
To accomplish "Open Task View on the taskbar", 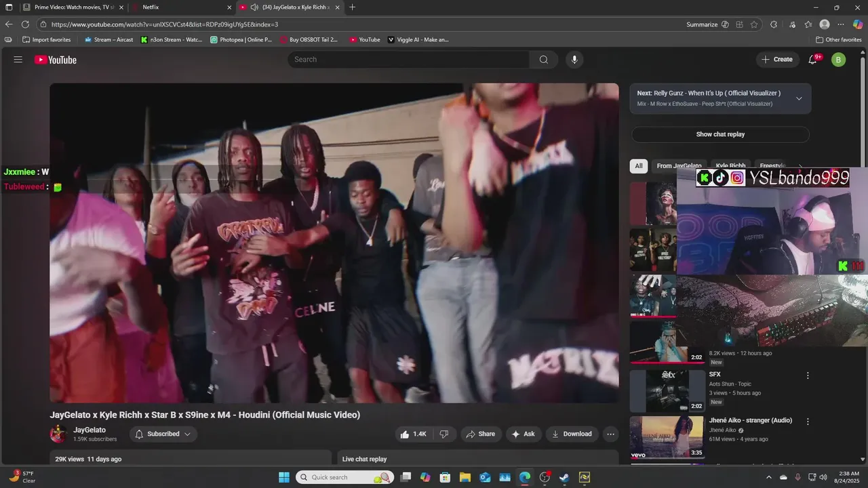I will [406, 477].
